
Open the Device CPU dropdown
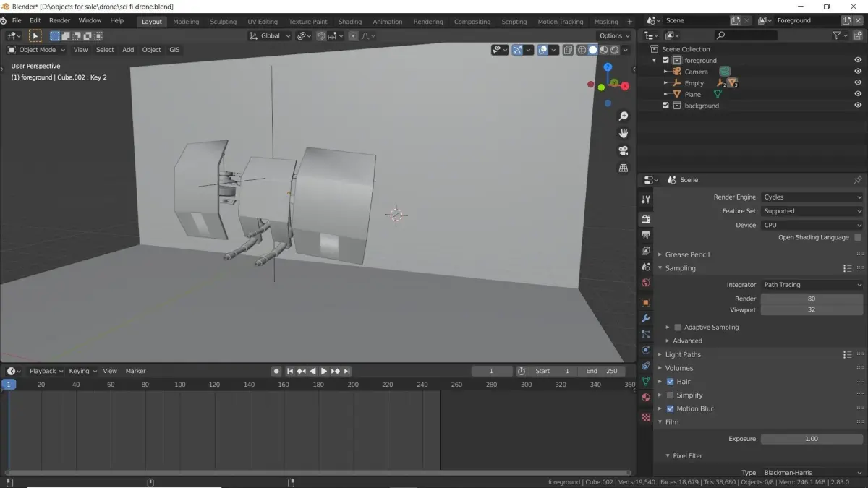pyautogui.click(x=812, y=225)
